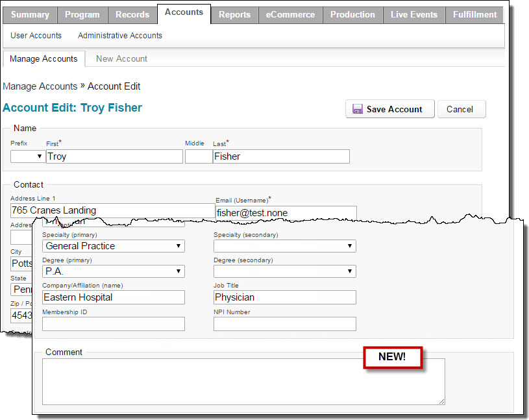
Task: Click the Save Account button label
Action: [x=394, y=109]
